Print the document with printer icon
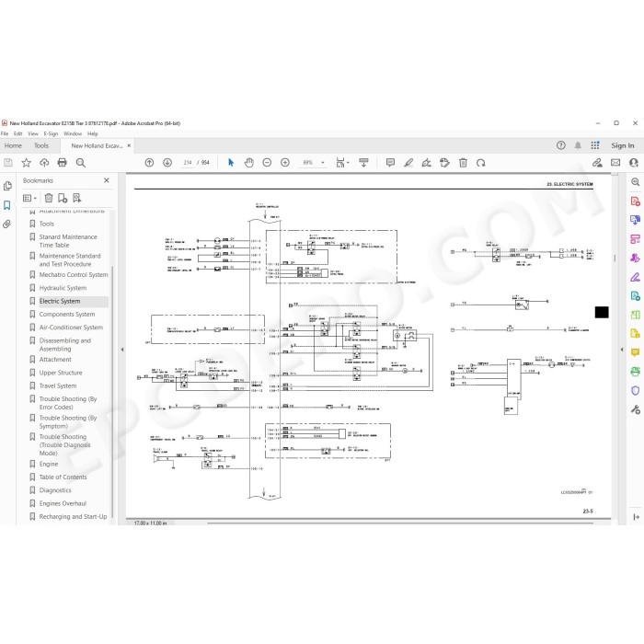The width and height of the screenshot is (644, 644). coord(62,163)
